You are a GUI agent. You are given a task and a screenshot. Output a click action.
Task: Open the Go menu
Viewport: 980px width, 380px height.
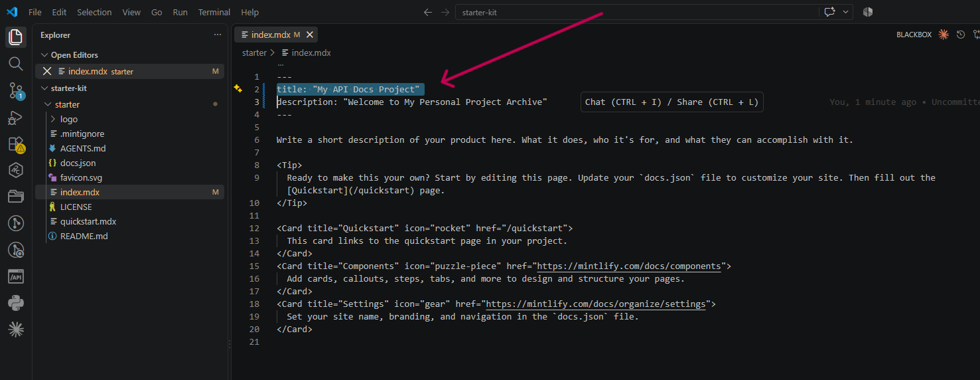[x=157, y=12]
